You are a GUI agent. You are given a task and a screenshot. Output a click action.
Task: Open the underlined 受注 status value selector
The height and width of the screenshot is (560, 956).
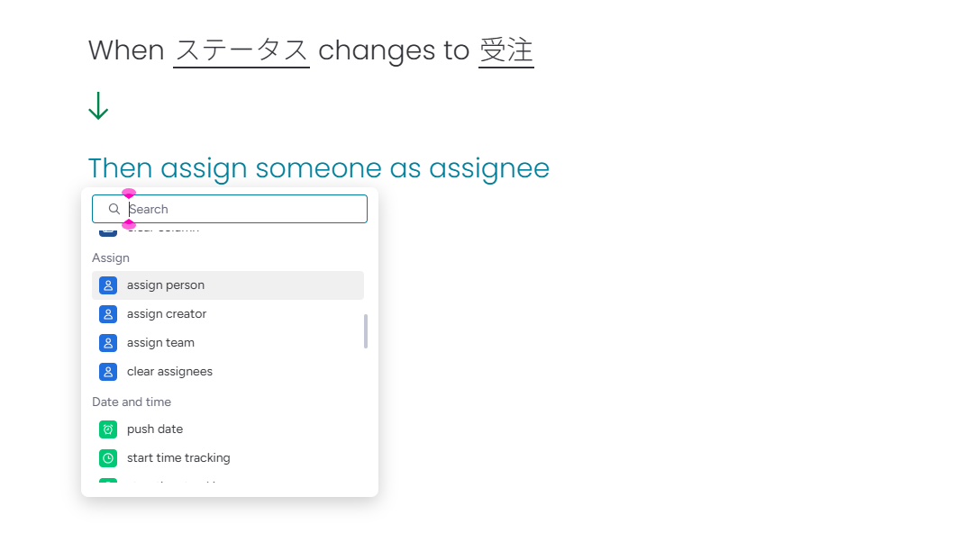click(x=506, y=50)
